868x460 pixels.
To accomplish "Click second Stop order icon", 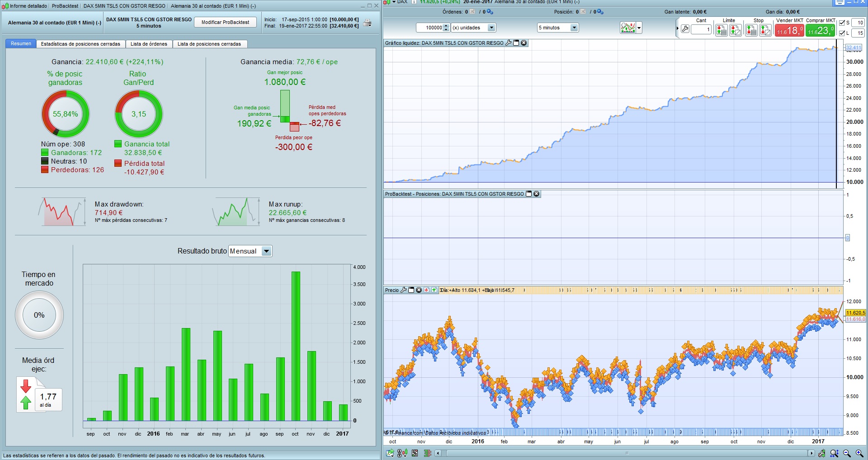I will (x=765, y=30).
